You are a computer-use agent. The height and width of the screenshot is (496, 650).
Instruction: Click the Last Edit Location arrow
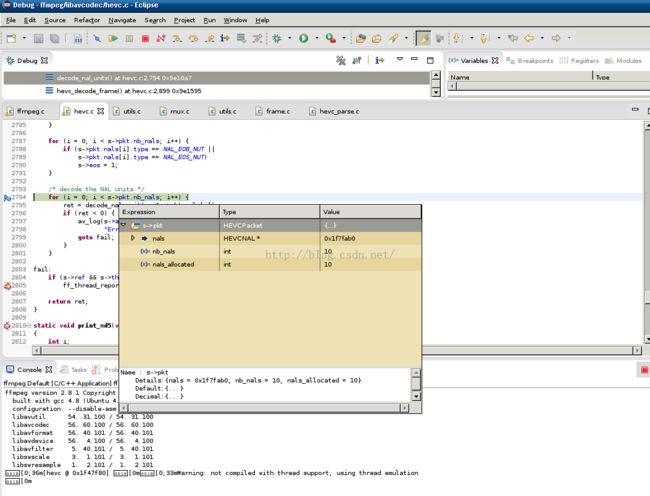513,39
